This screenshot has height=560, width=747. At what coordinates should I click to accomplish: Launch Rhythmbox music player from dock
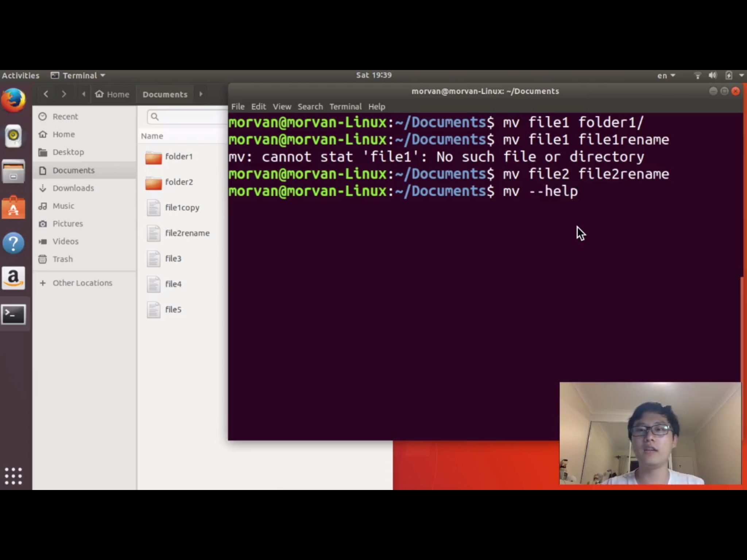[x=14, y=136]
